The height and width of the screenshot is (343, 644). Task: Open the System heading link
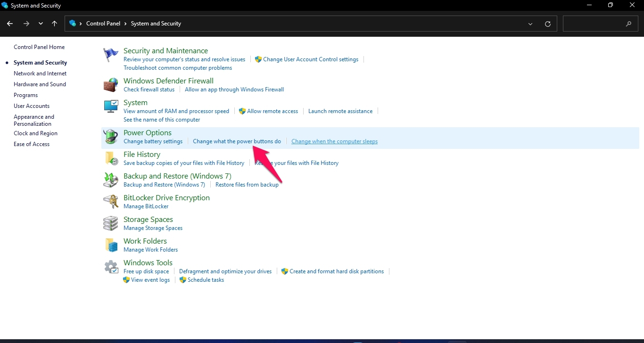(x=135, y=103)
